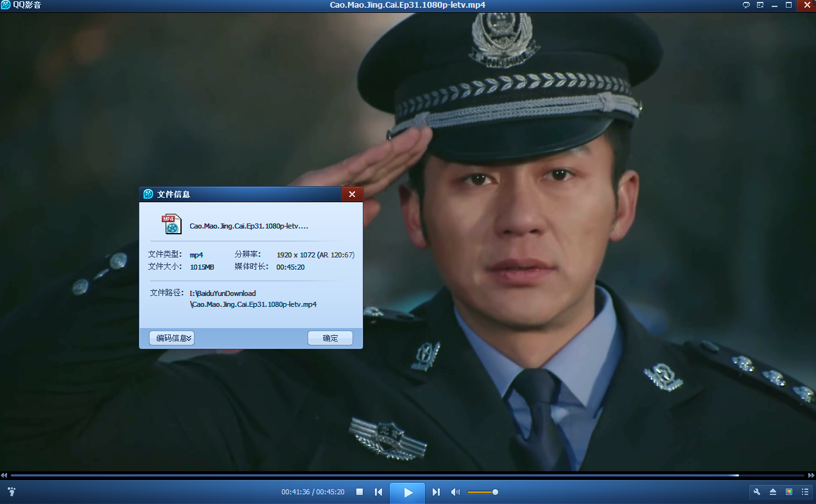Skip backward using the previous button
The image size is (816, 504).
click(x=378, y=492)
